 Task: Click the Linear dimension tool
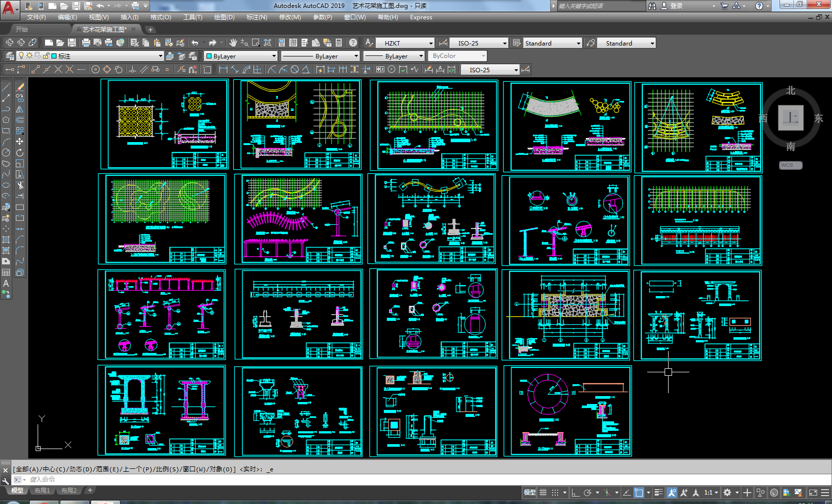click(x=223, y=70)
